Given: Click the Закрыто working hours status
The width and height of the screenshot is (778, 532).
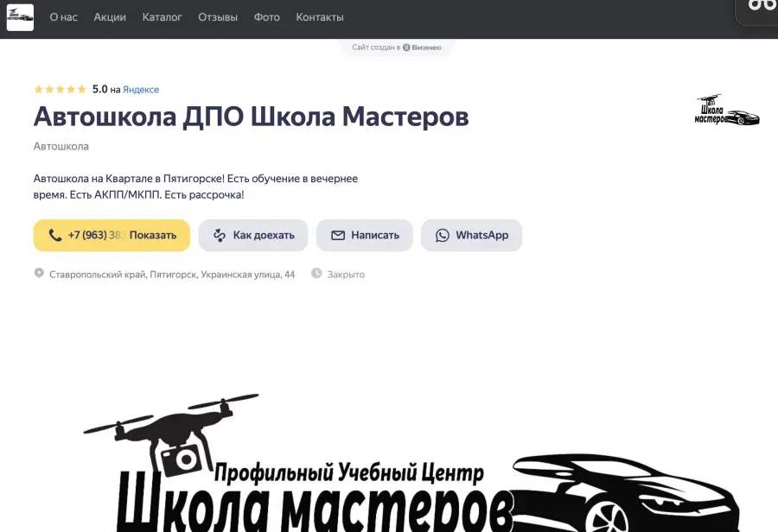Looking at the screenshot, I should click(x=346, y=275).
